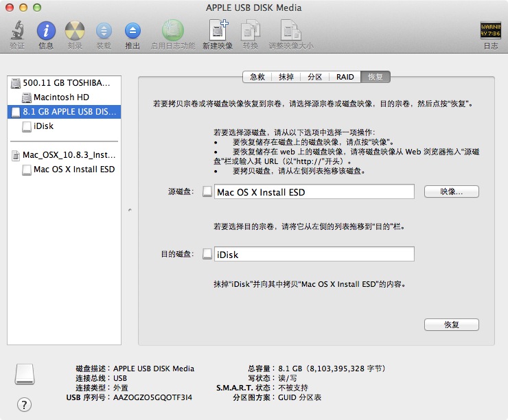Select Macintosh HD volume in sidebar
Image resolution: width=508 pixels, height=420 pixels.
coord(64,97)
